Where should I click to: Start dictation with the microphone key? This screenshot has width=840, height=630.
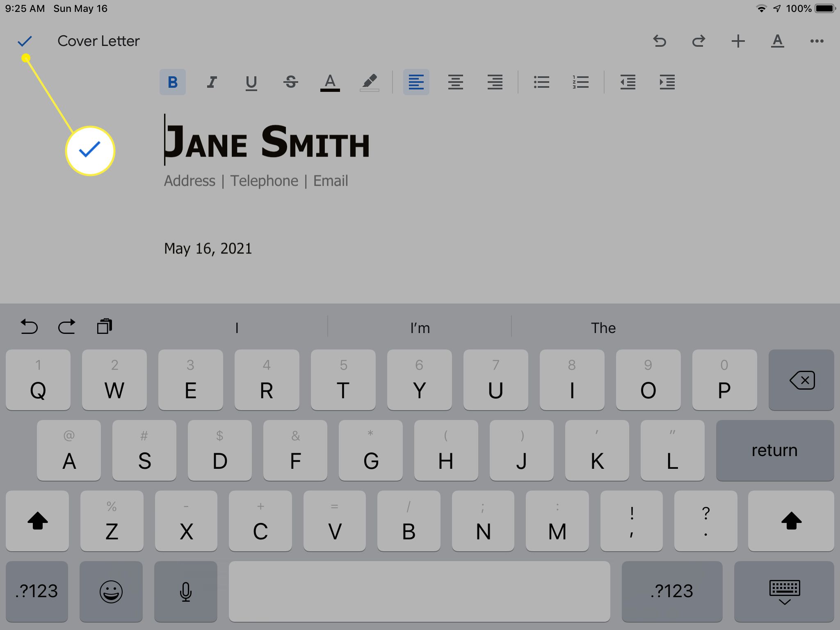186,591
